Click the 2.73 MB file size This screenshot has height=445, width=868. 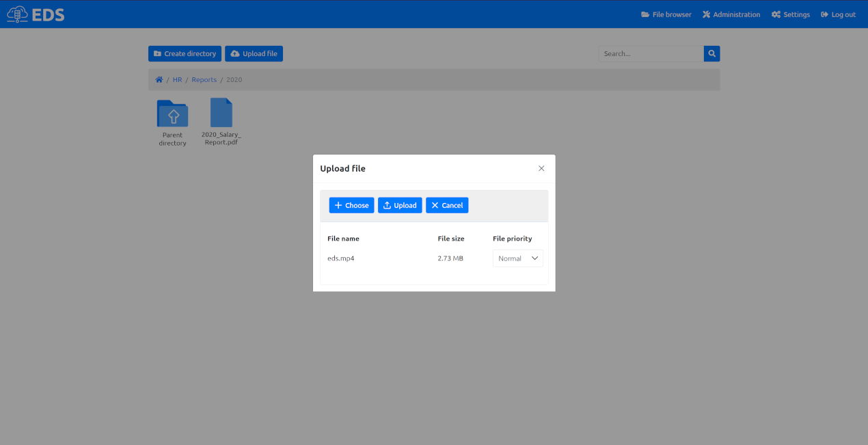click(450, 258)
